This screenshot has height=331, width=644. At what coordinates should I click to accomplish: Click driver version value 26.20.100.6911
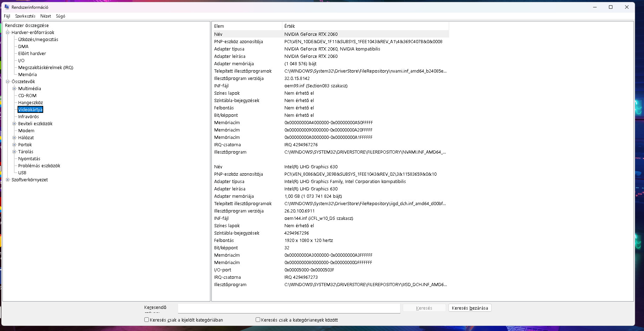click(x=300, y=211)
